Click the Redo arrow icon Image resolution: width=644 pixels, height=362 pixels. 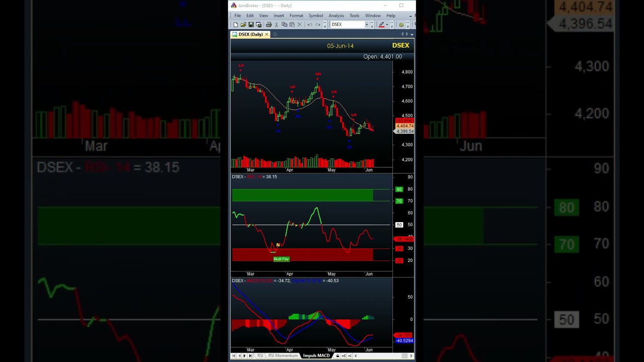tap(317, 25)
